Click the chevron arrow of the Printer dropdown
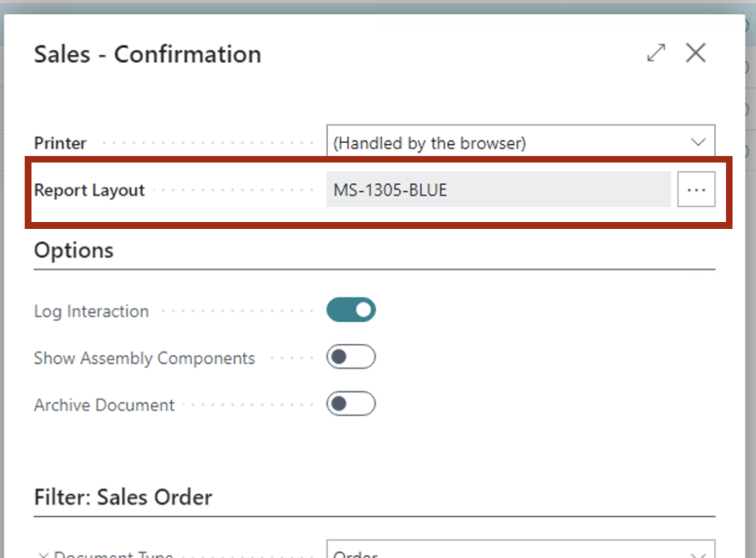The width and height of the screenshot is (756, 558). (x=698, y=142)
